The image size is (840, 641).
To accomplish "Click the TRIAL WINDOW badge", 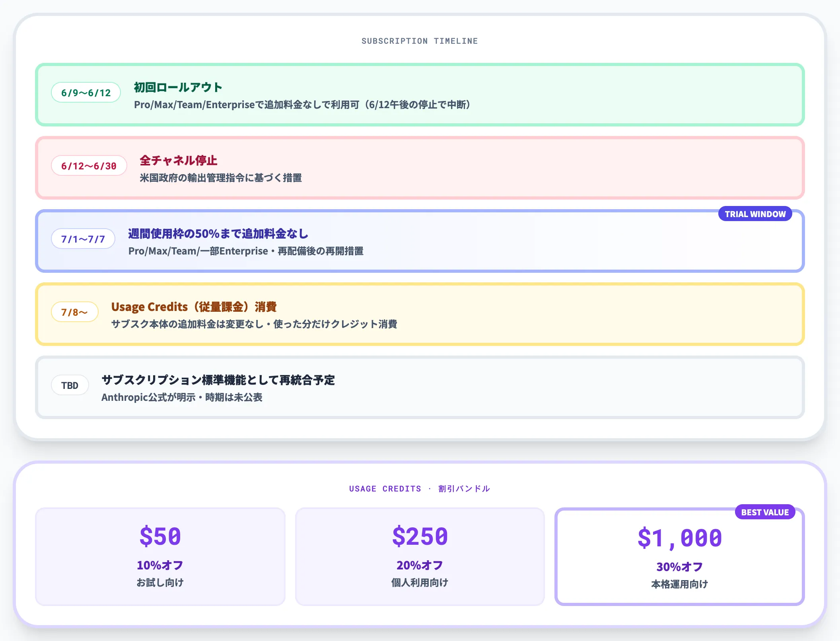I will click(x=755, y=214).
